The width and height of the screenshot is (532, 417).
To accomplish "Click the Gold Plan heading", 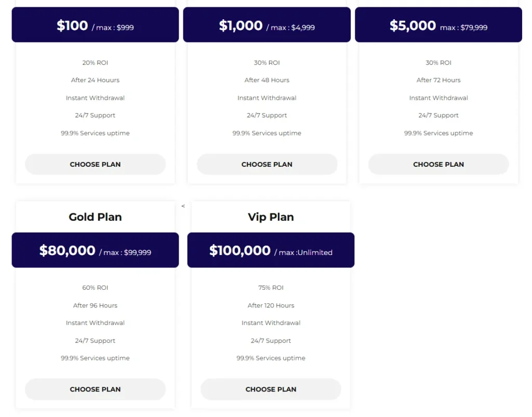I will [95, 217].
